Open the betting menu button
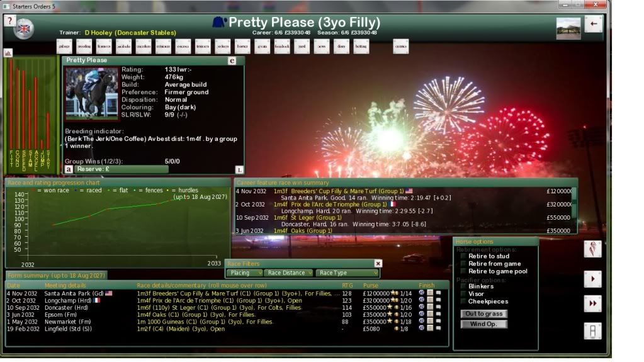Viewport: 644px width, 362px height. click(361, 47)
